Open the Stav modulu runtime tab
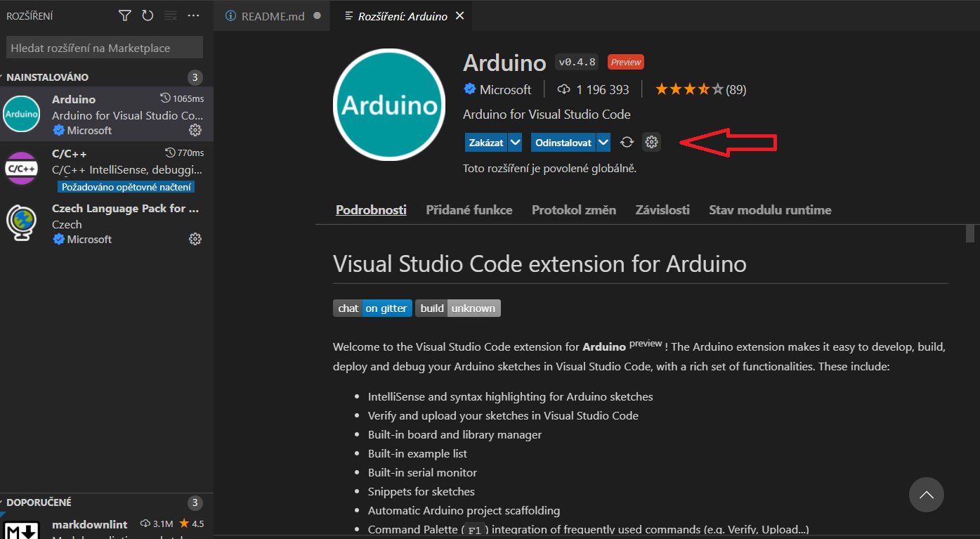Viewport: 980px width, 539px height. 770,209
